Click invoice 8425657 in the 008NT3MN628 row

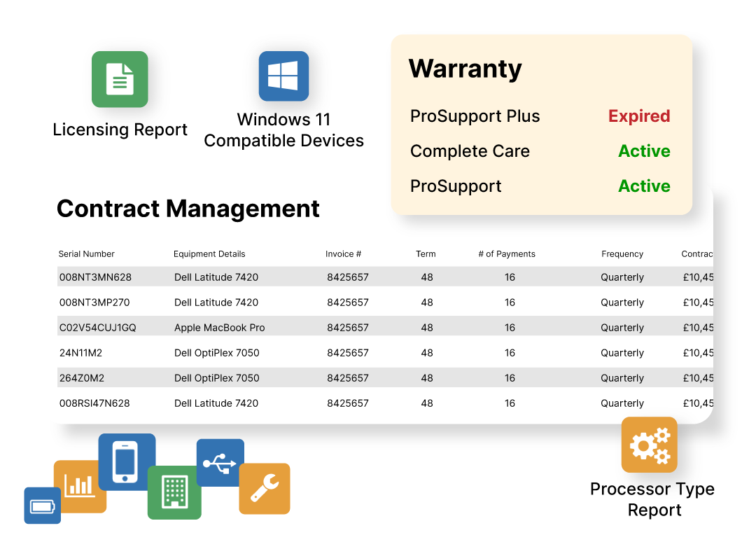(x=348, y=277)
